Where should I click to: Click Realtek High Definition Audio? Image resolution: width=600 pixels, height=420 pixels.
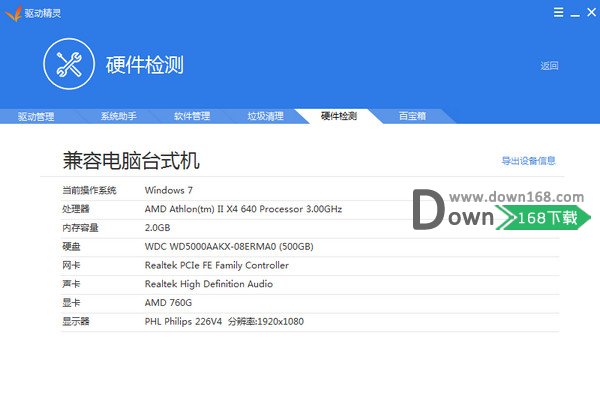[x=209, y=284]
